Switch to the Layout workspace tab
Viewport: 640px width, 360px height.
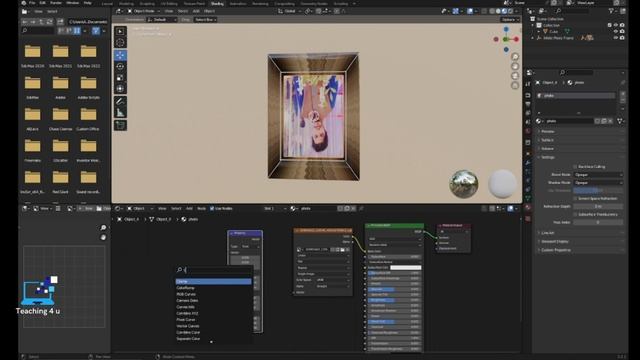coord(107,3)
